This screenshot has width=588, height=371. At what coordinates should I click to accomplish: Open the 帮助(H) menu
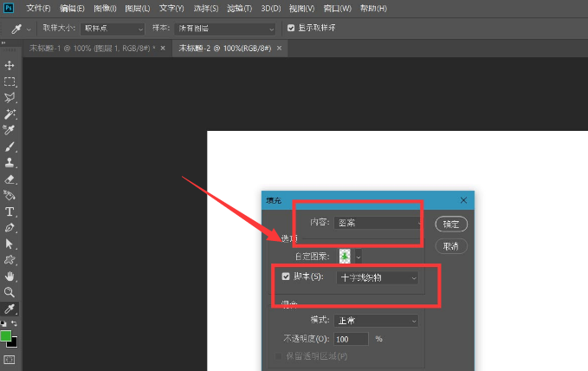373,9
